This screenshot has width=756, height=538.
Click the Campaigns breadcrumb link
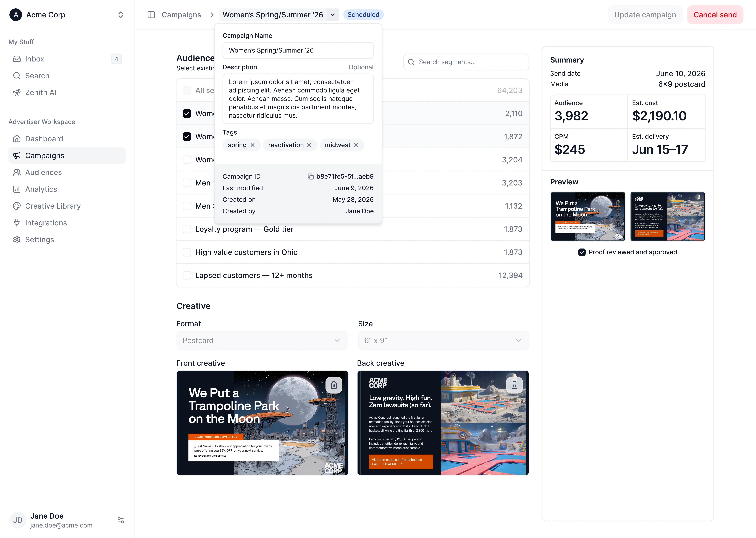click(181, 15)
